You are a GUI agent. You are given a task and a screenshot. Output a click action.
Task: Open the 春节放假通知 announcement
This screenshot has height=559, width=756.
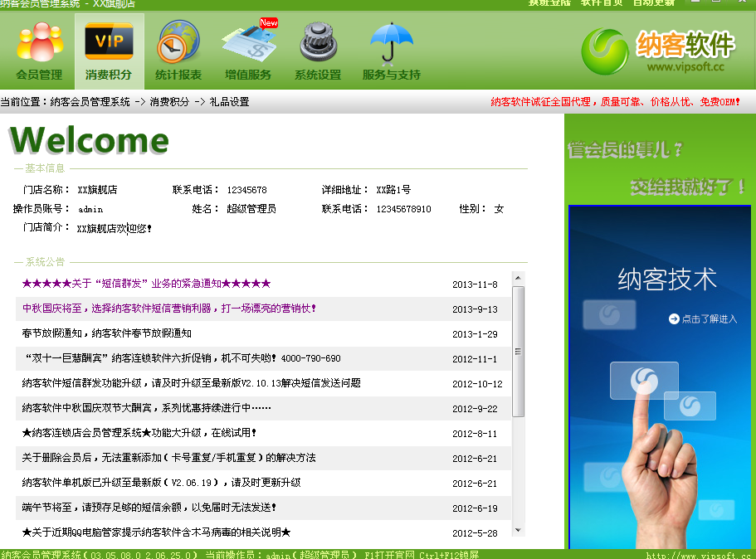click(x=106, y=333)
